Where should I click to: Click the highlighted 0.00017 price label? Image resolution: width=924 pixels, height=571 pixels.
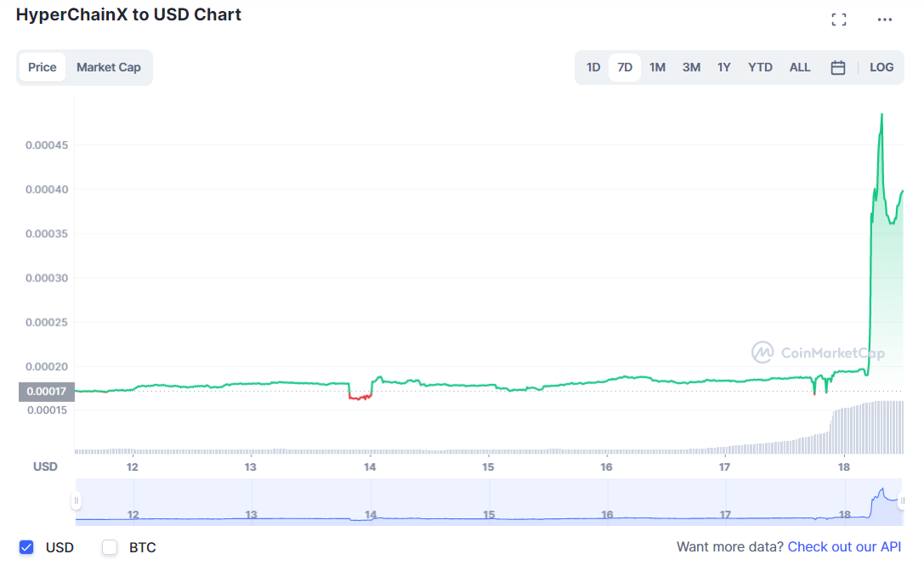[x=45, y=392]
